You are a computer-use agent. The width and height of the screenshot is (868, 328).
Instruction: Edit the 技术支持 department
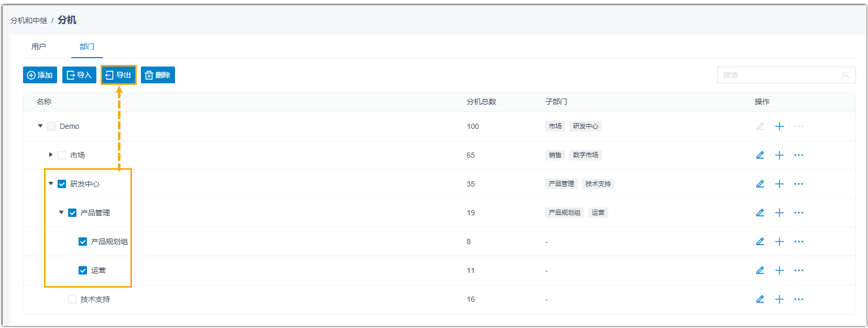click(x=760, y=299)
